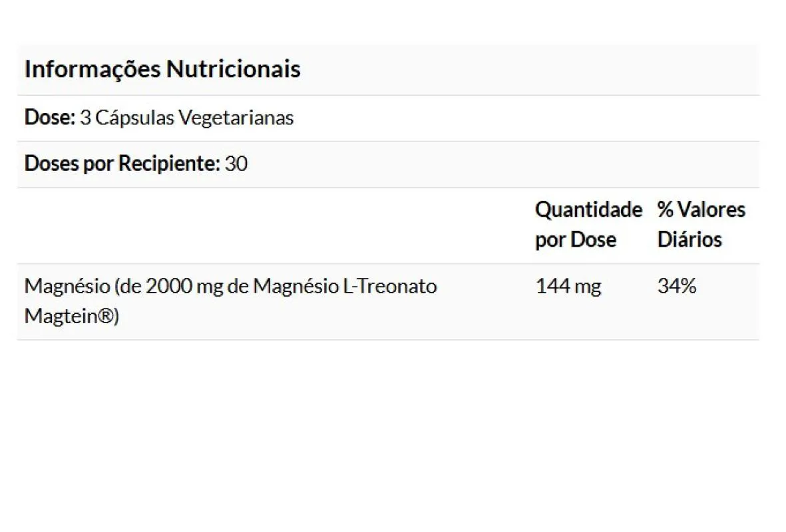
Task: Select the word Cápsulas in dose row
Action: click(x=134, y=118)
